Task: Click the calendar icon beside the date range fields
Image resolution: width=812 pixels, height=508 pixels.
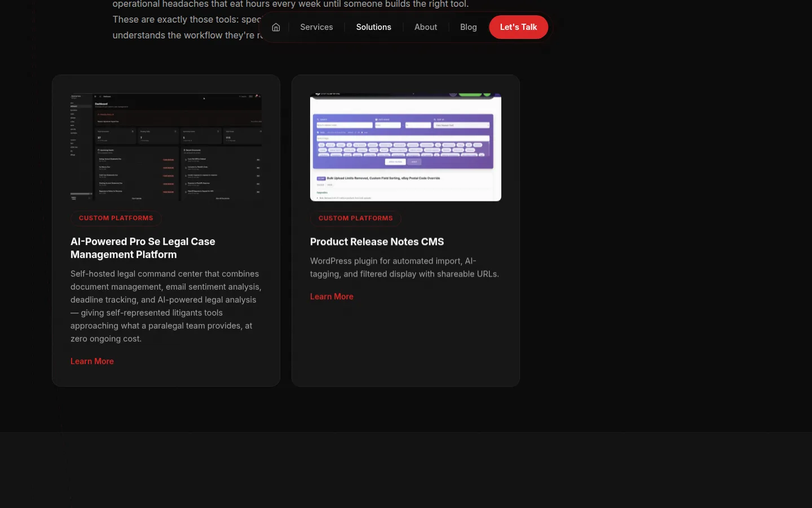Action: pos(376,119)
